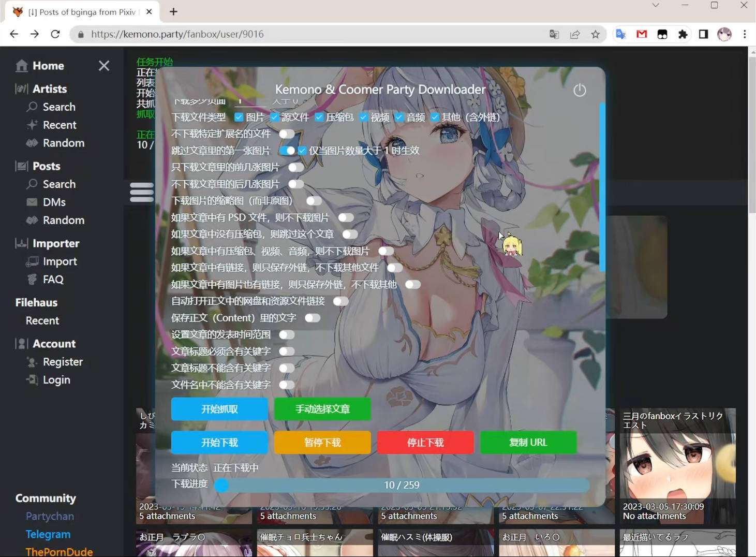This screenshot has width=756, height=557.
Task: Click the Home house icon
Action: (22, 66)
